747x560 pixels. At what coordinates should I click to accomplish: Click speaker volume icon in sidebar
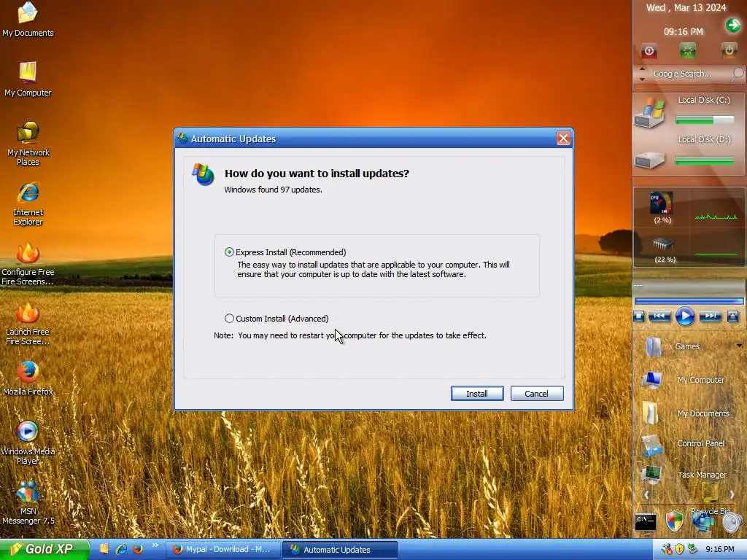[x=732, y=522]
